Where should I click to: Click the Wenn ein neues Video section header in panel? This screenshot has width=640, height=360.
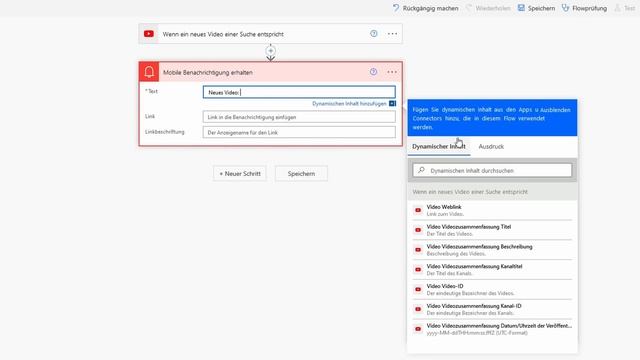pyautogui.click(x=492, y=191)
